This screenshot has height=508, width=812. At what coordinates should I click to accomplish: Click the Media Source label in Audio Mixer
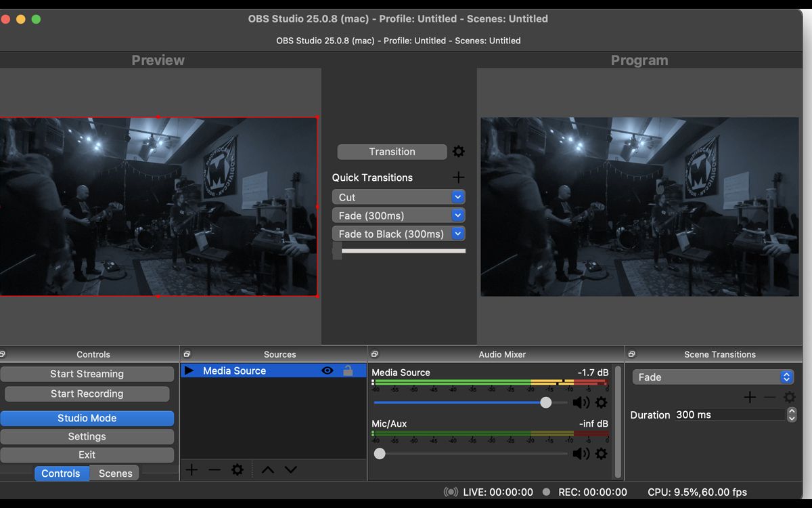pyautogui.click(x=401, y=373)
